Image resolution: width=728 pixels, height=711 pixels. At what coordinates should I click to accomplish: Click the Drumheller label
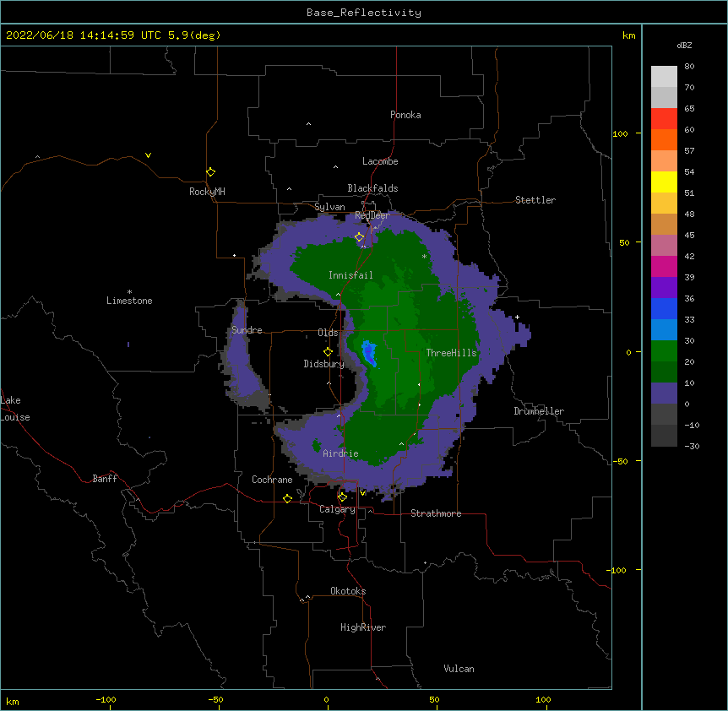click(x=539, y=411)
